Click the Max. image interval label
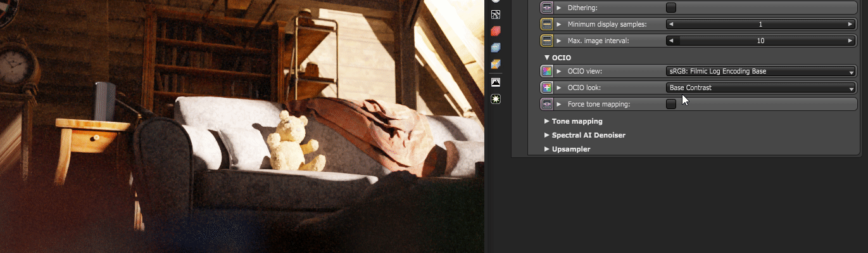The image size is (868, 253). coord(598,41)
